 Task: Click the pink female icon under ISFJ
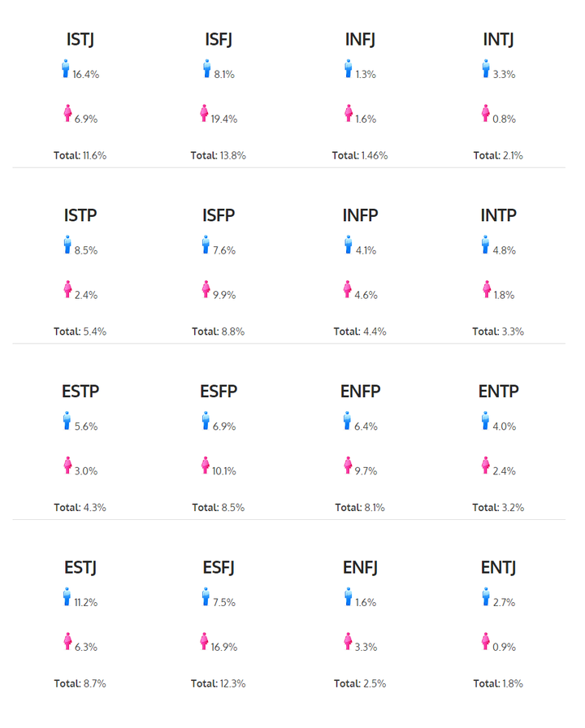point(205,113)
